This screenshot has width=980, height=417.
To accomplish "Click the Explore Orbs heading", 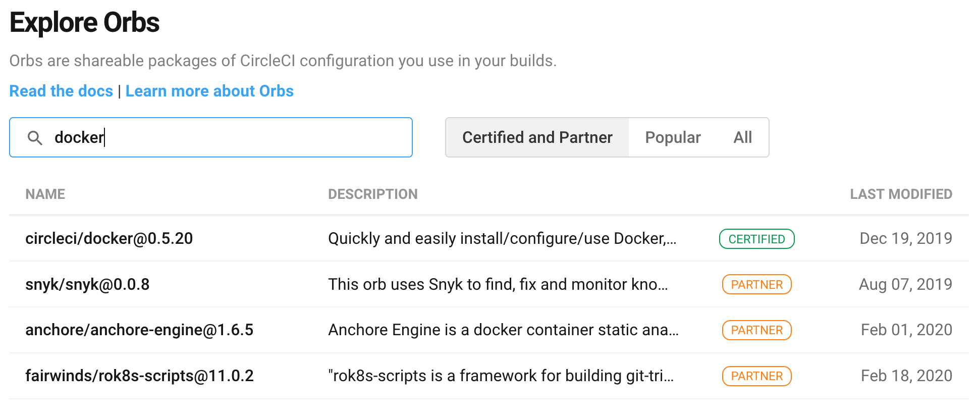I will (x=85, y=23).
